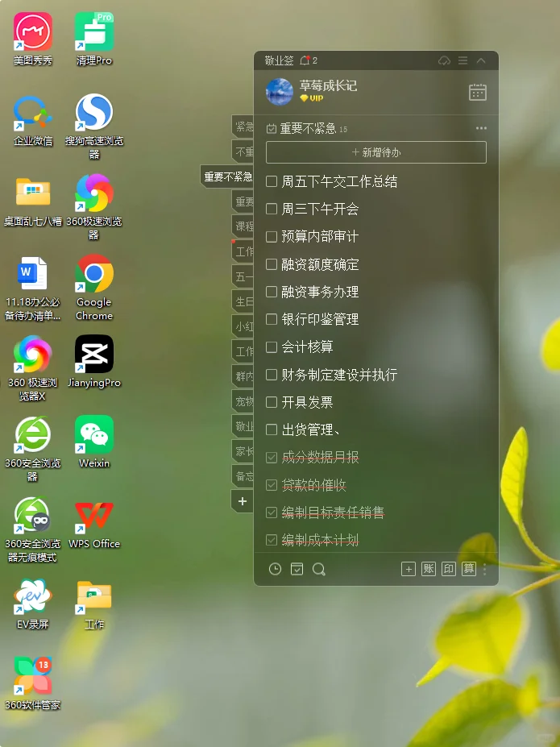Select the Google Chrome desktop icon
This screenshot has height=747, width=560.
pyautogui.click(x=94, y=287)
